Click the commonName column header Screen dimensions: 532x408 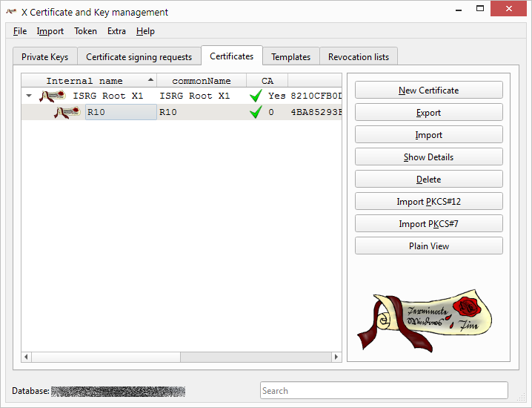(202, 81)
